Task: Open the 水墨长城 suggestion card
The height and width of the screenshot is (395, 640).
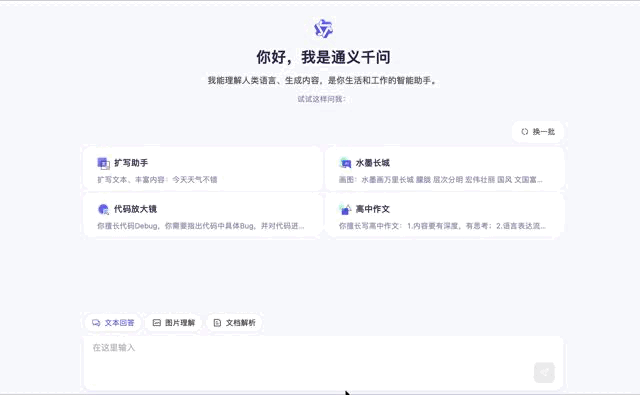Action: (x=444, y=169)
